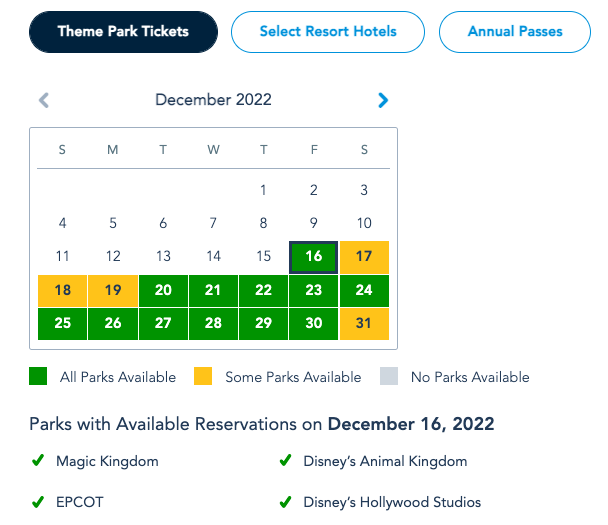
Task: Go to previous month arrow
Action: pyautogui.click(x=44, y=100)
